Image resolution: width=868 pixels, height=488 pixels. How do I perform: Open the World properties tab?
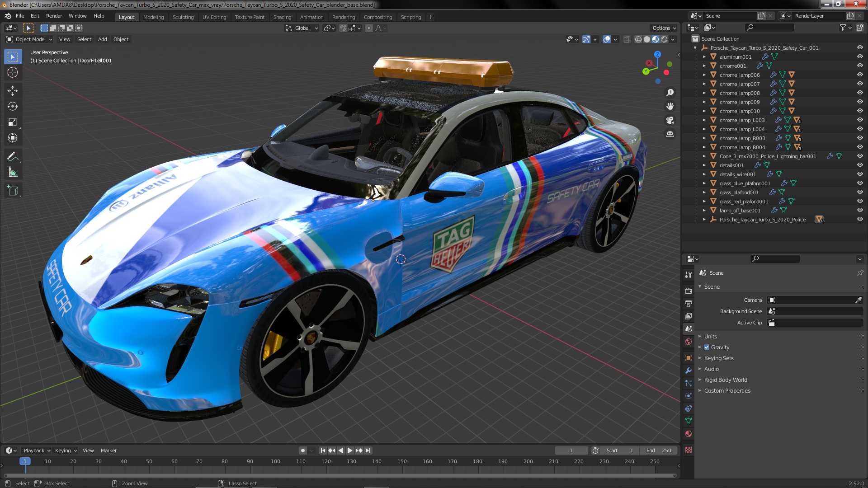[x=689, y=342]
